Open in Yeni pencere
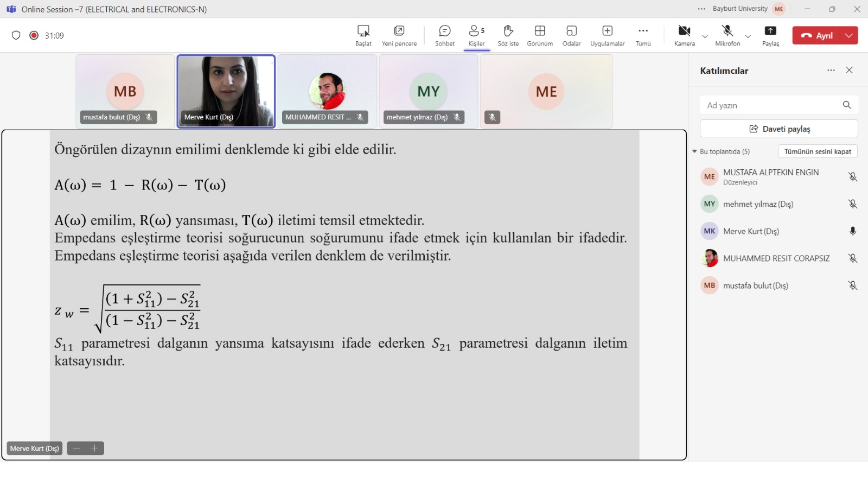868x489 pixels. [x=399, y=35]
